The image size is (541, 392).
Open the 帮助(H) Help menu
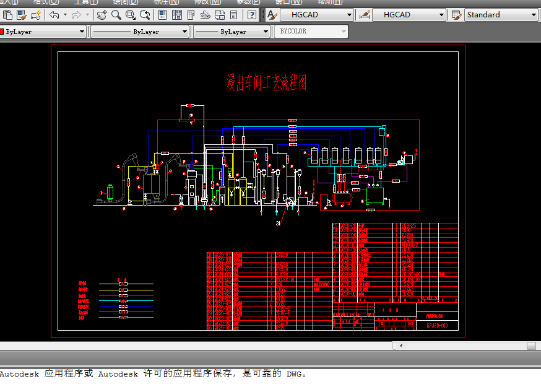329,2
